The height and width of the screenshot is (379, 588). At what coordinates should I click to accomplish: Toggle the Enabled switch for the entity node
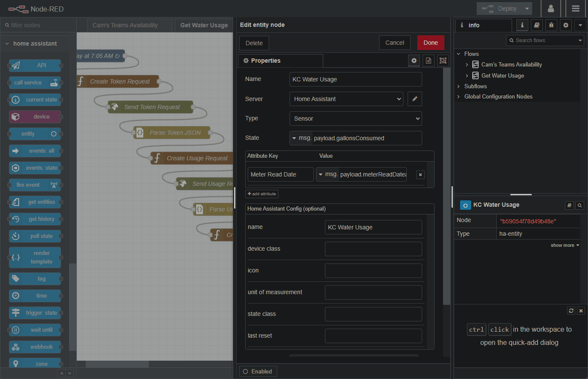(258, 371)
